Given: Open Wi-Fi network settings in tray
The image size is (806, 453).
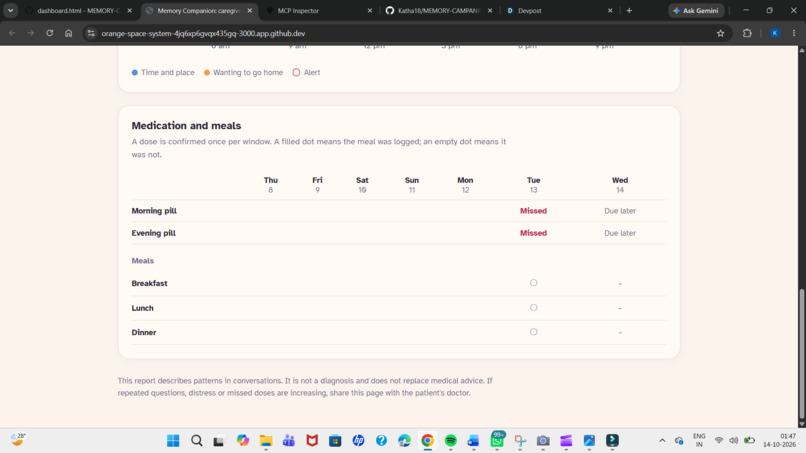Looking at the screenshot, I should pyautogui.click(x=719, y=441).
